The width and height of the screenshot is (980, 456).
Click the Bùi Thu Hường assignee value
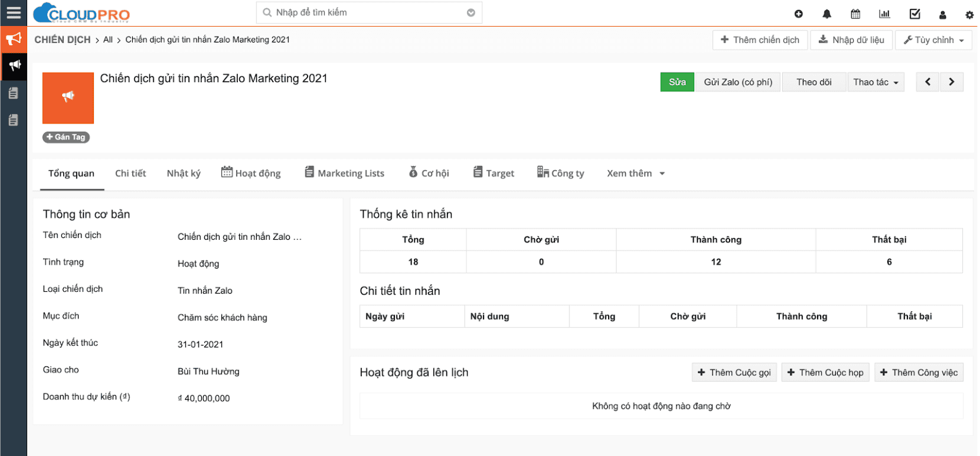(208, 372)
